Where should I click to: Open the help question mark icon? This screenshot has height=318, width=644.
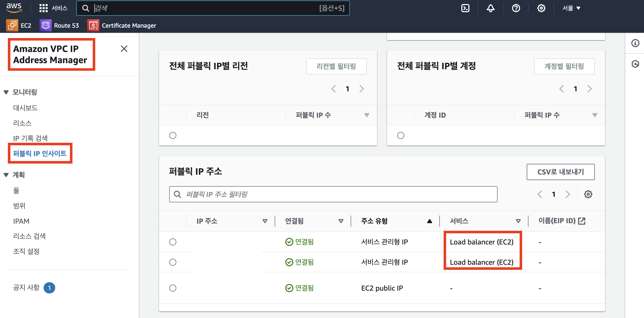click(x=516, y=8)
